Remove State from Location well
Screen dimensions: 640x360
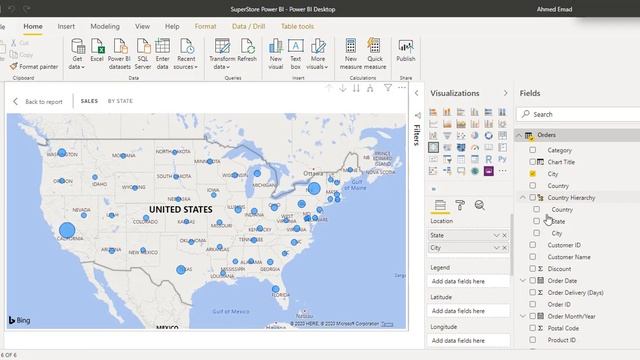coord(504,236)
